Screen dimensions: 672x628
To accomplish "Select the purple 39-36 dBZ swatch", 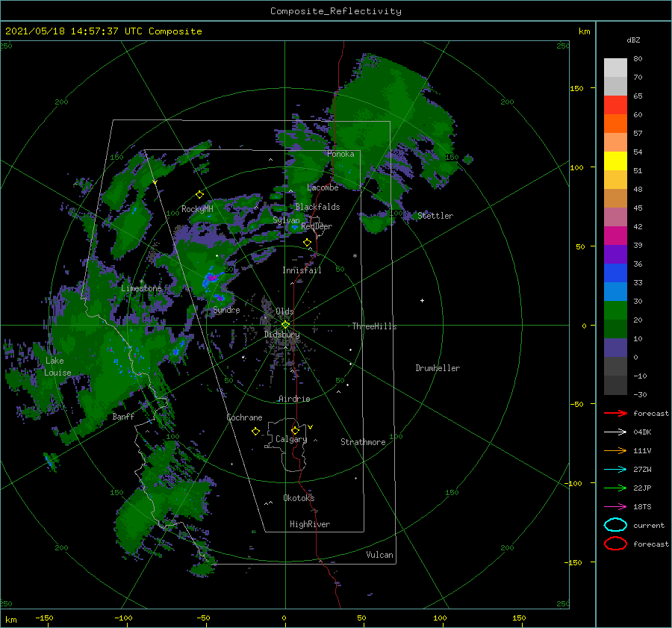I will click(615, 254).
